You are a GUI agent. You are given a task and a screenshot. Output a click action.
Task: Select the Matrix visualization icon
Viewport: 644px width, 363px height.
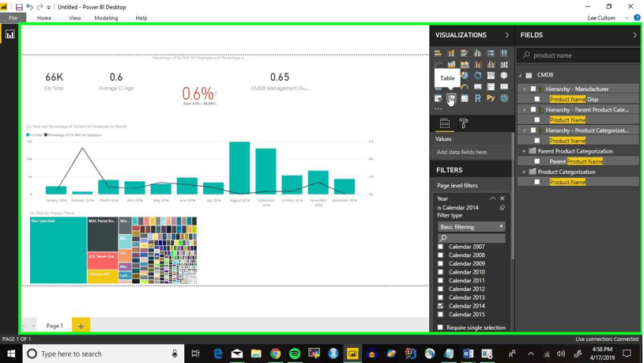[465, 98]
